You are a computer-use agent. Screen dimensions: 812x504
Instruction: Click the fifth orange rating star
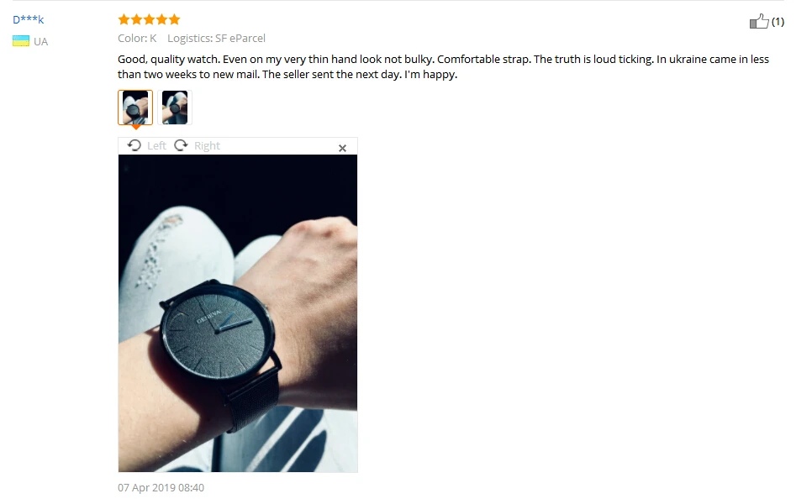175,19
